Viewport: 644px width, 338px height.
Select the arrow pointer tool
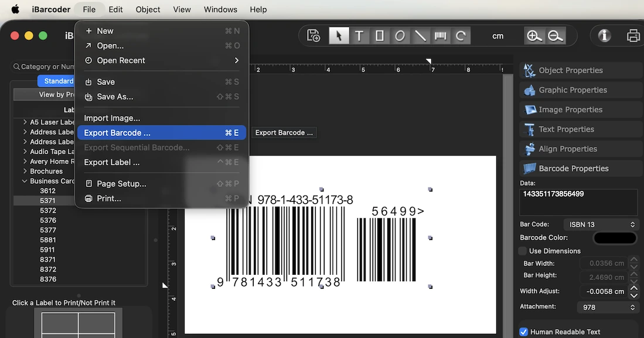click(x=339, y=36)
